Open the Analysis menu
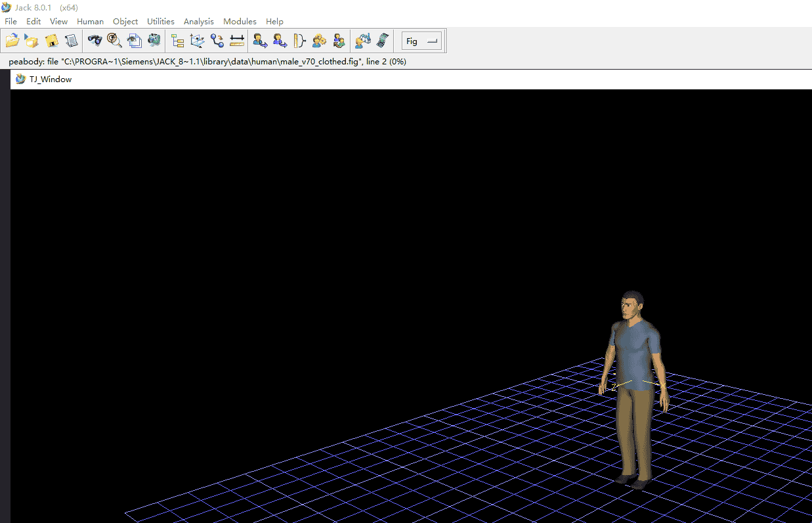 coord(198,21)
